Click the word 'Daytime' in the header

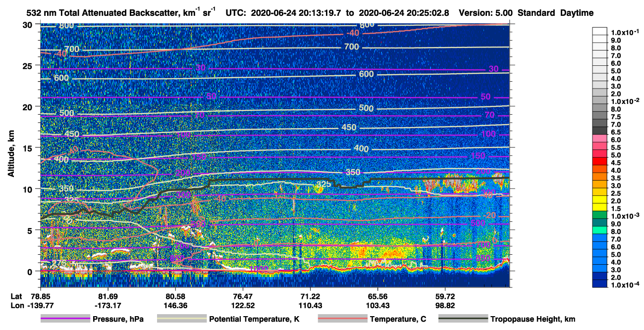tap(577, 13)
